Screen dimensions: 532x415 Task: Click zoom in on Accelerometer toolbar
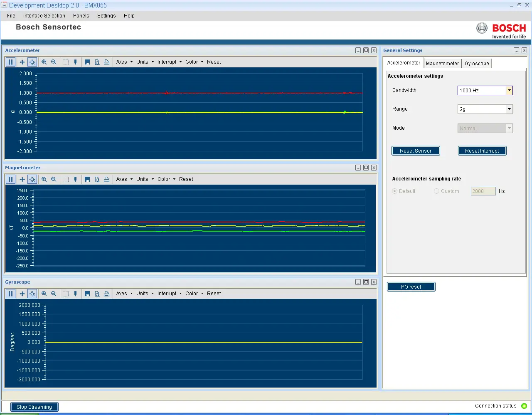pyautogui.click(x=44, y=62)
